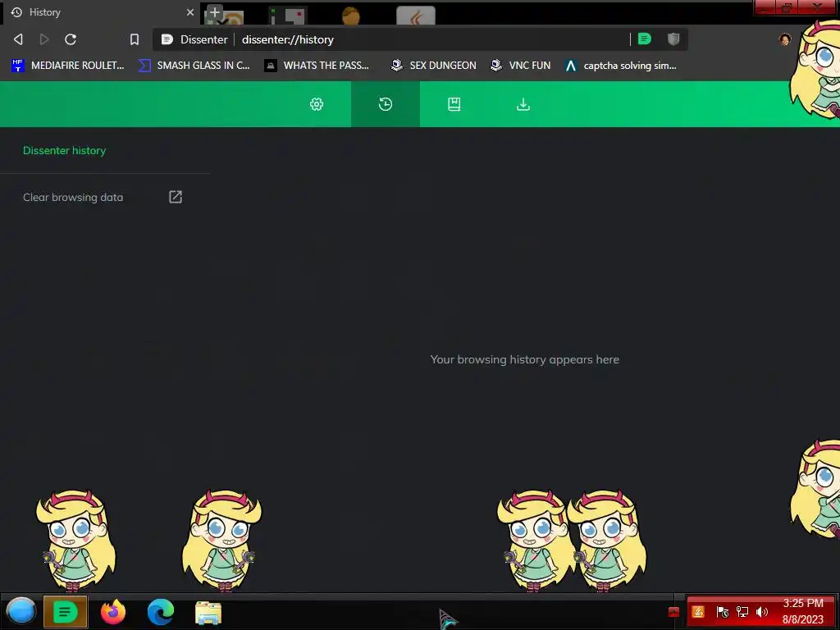The width and height of the screenshot is (840, 630).
Task: Open the Dissenter comments icon in address bar
Action: point(645,39)
